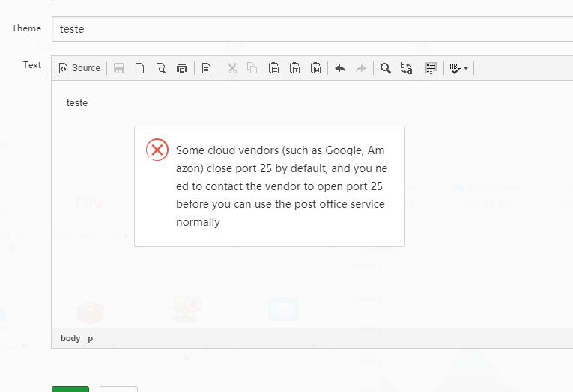Click the 'teste' paragraph in the editor body
The height and width of the screenshot is (392, 573).
point(77,103)
